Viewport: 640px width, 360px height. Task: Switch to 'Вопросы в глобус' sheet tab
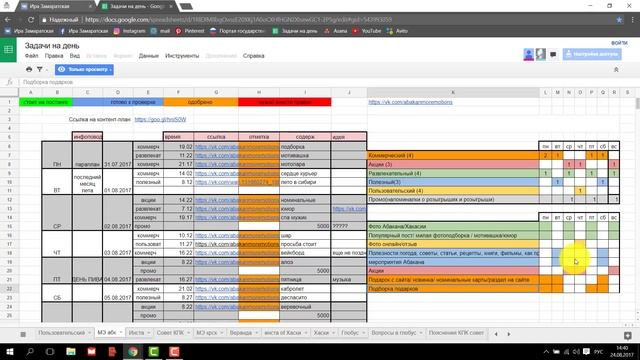pos(393,333)
